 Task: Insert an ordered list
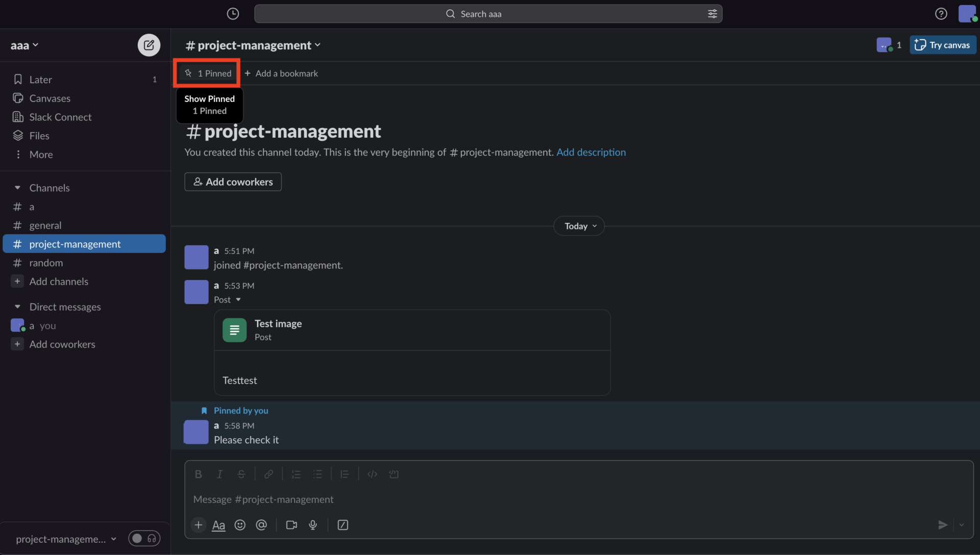296,474
